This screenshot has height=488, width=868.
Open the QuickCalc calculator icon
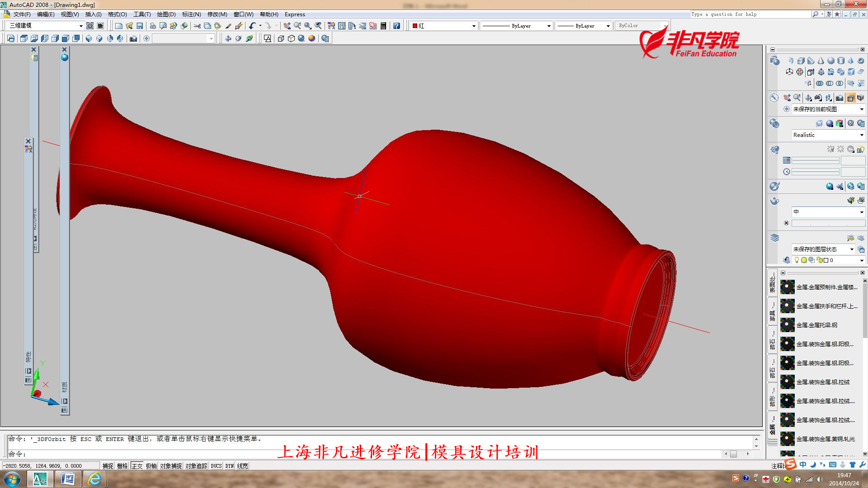tap(383, 26)
